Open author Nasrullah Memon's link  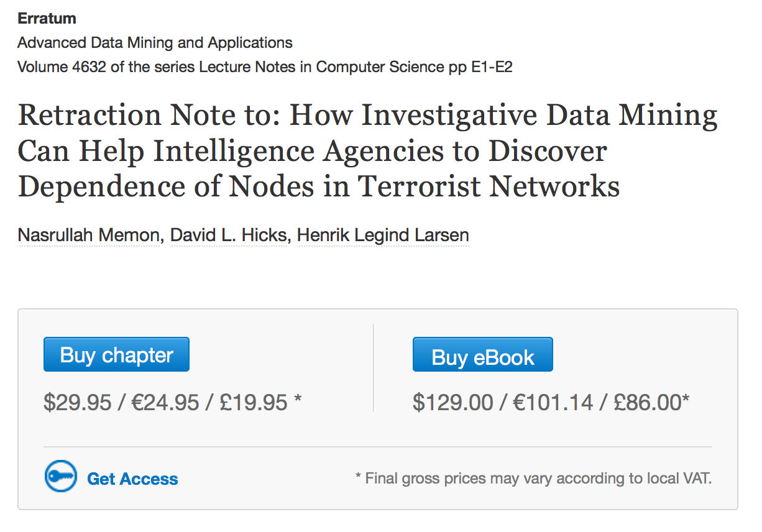(88, 236)
